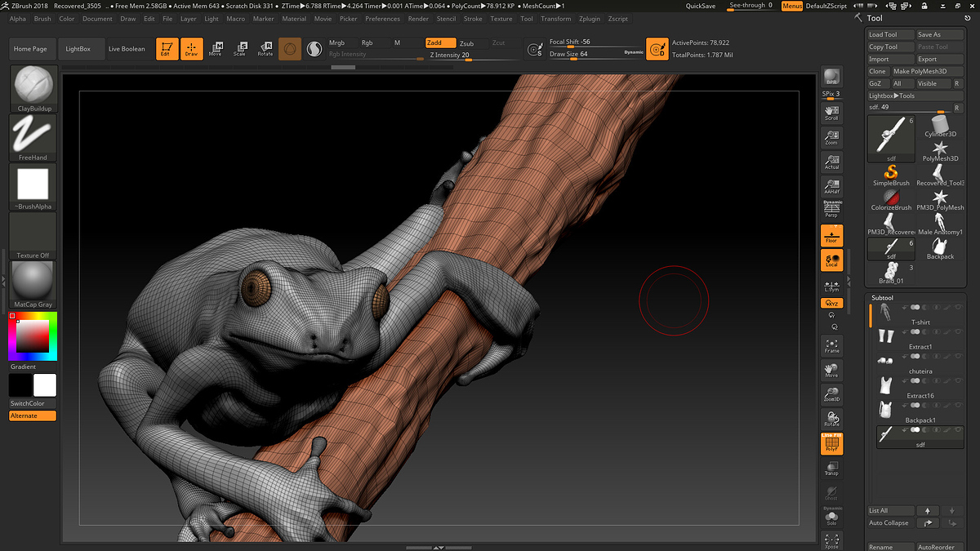Open the FreeHand stroke picker
980x551 pixels.
point(33,137)
